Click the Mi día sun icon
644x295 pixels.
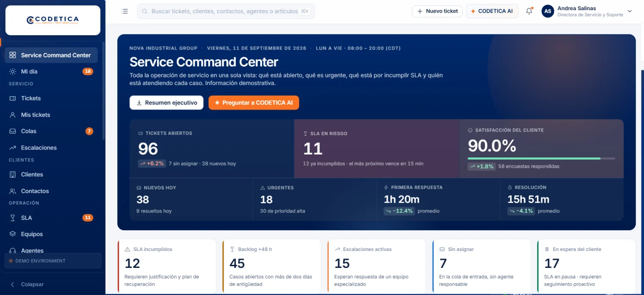[x=13, y=72]
